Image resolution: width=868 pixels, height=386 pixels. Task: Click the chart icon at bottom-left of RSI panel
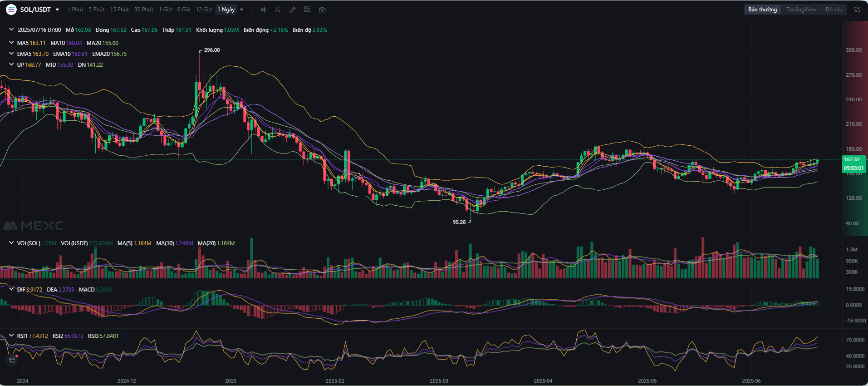(x=12, y=360)
